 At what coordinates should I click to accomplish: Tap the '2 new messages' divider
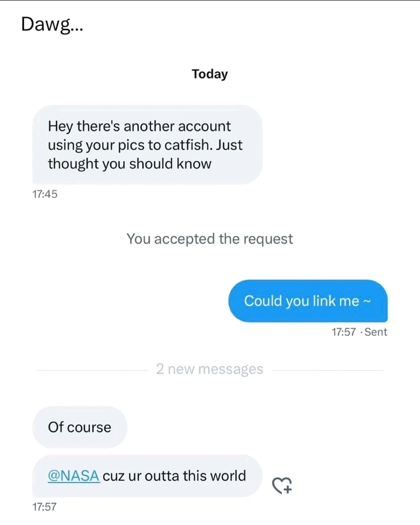click(x=209, y=369)
